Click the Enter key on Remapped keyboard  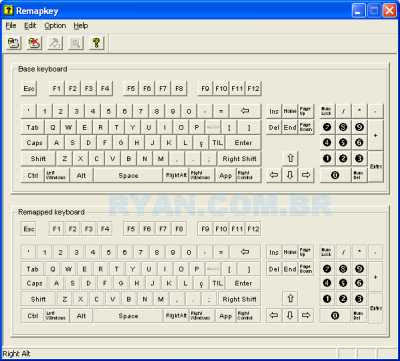[x=243, y=284]
